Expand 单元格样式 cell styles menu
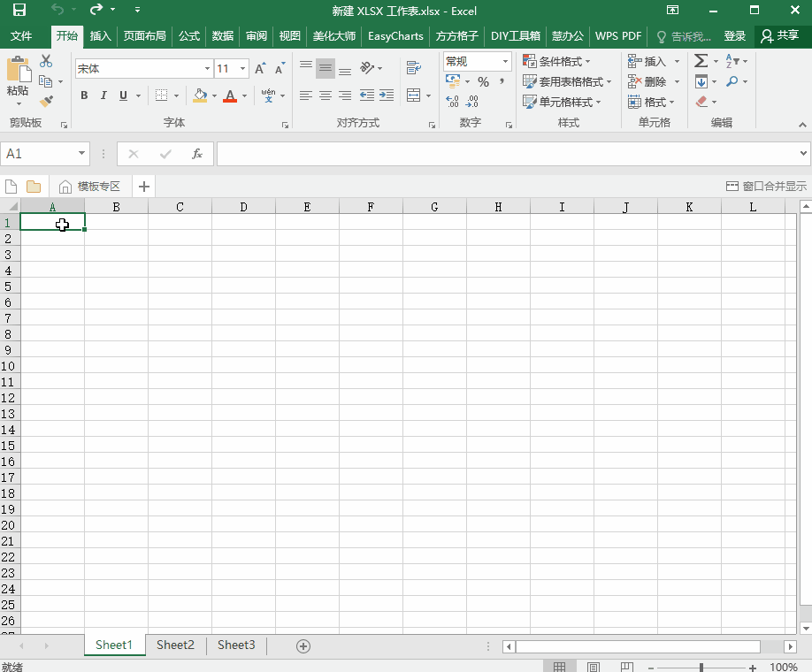 coord(562,102)
